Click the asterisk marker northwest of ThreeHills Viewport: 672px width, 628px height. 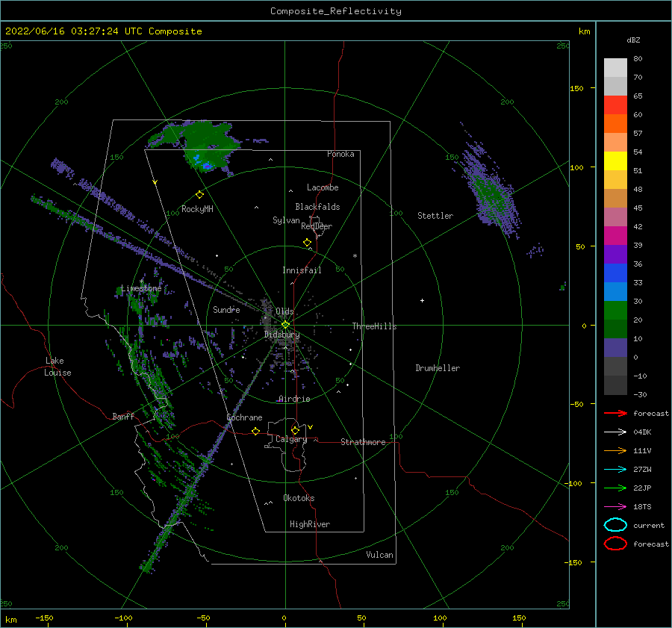click(x=355, y=256)
